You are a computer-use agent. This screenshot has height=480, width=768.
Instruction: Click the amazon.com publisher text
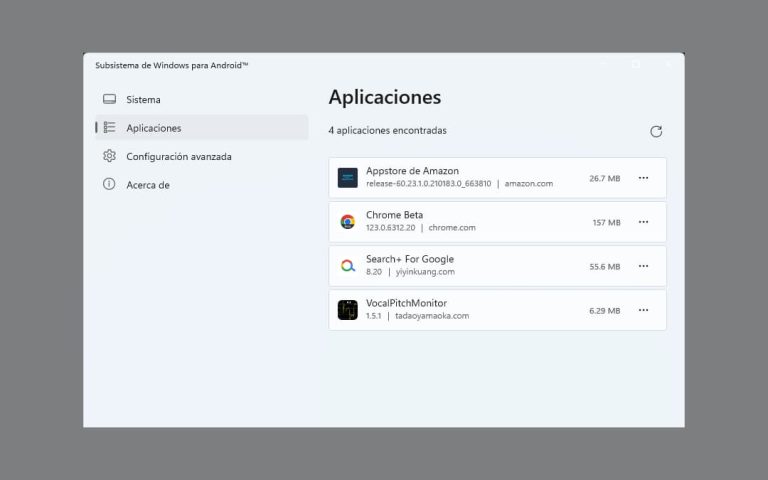point(528,184)
